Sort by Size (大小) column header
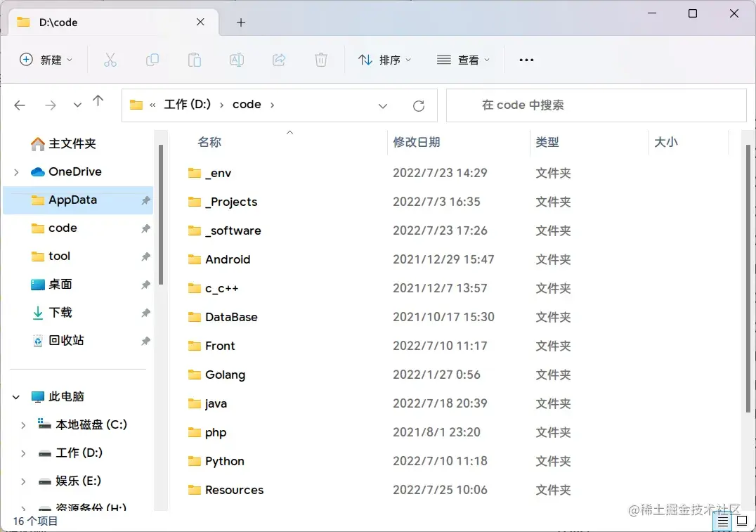 point(666,142)
